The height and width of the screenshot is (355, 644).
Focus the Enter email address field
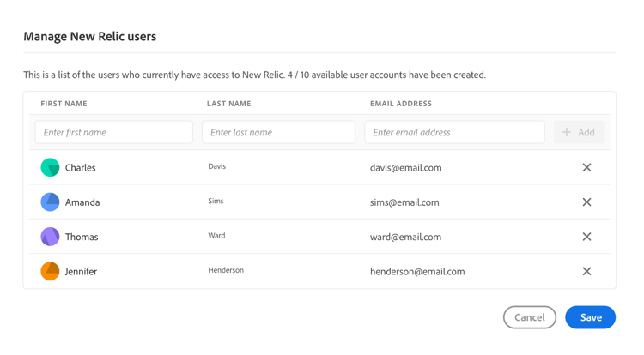pos(454,132)
